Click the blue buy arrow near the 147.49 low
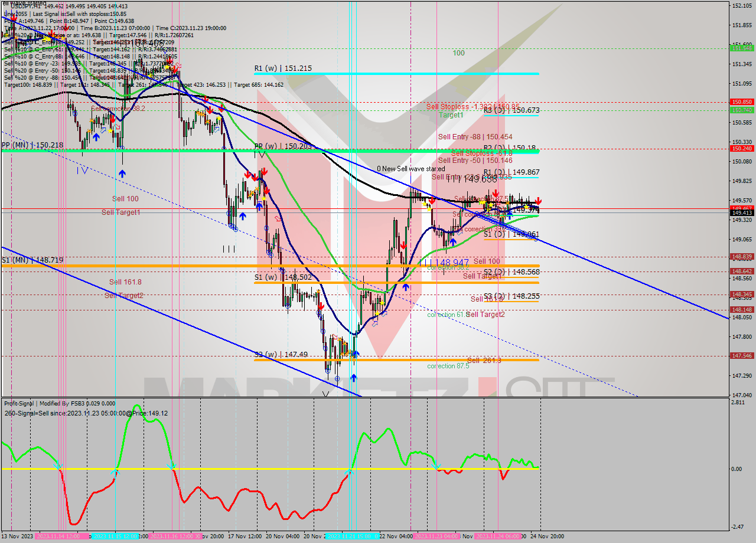 coord(353,378)
